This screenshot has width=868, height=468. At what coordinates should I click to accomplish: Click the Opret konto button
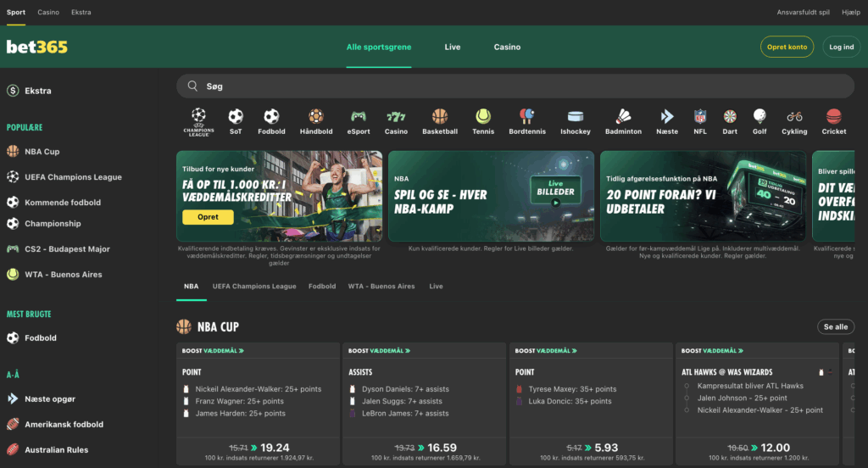(787, 47)
